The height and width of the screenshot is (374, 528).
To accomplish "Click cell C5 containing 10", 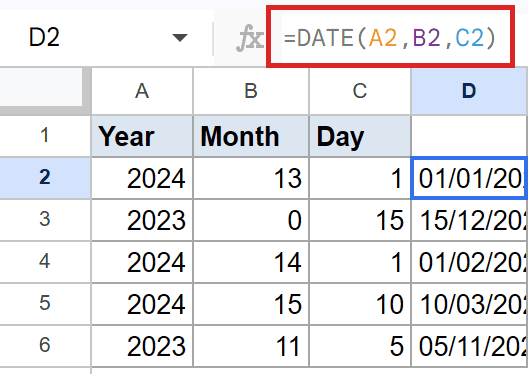I will point(360,304).
